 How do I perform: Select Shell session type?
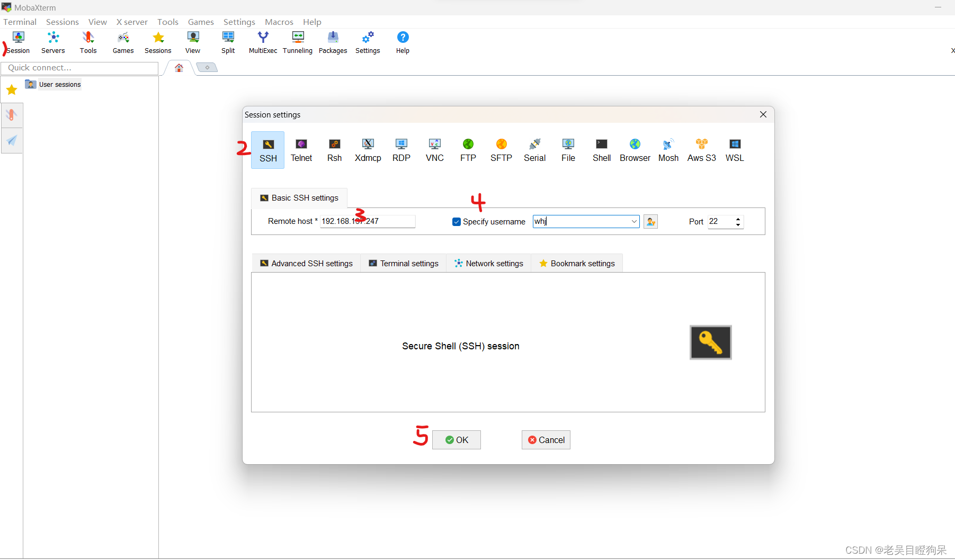[602, 150]
